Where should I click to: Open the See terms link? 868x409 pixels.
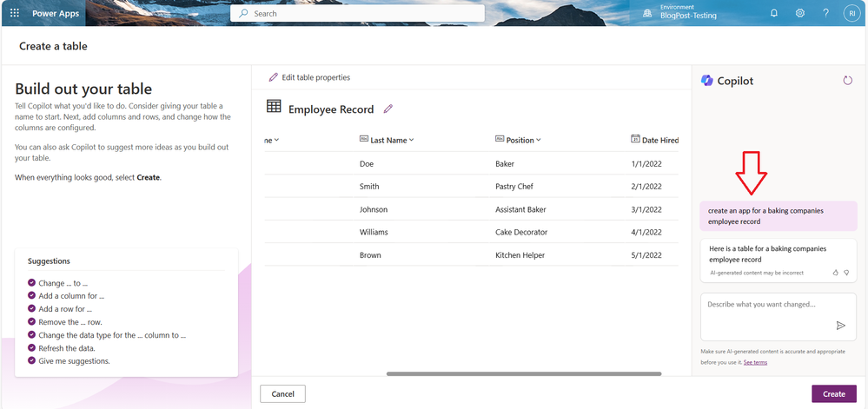click(x=755, y=362)
